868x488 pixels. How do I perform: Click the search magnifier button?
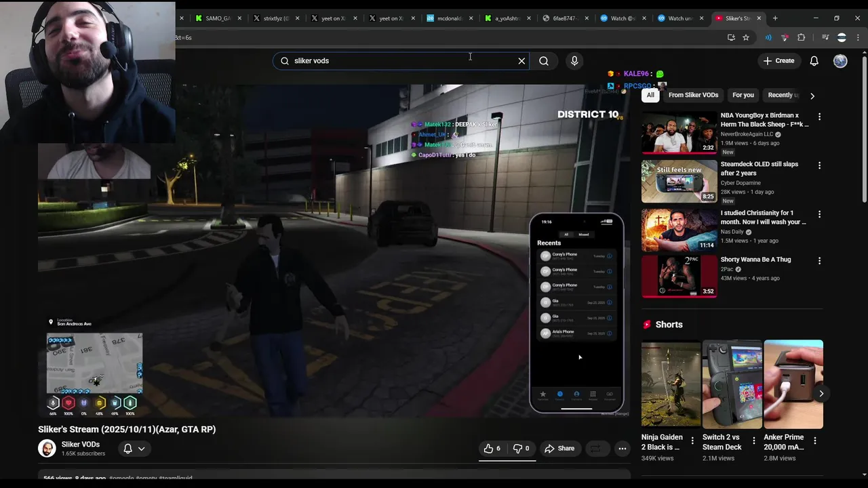pyautogui.click(x=544, y=61)
